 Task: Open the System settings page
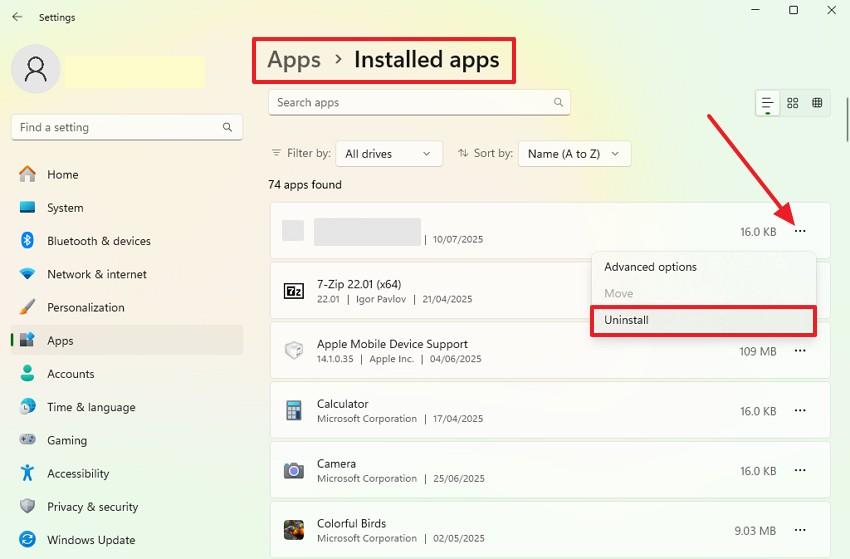126,208
